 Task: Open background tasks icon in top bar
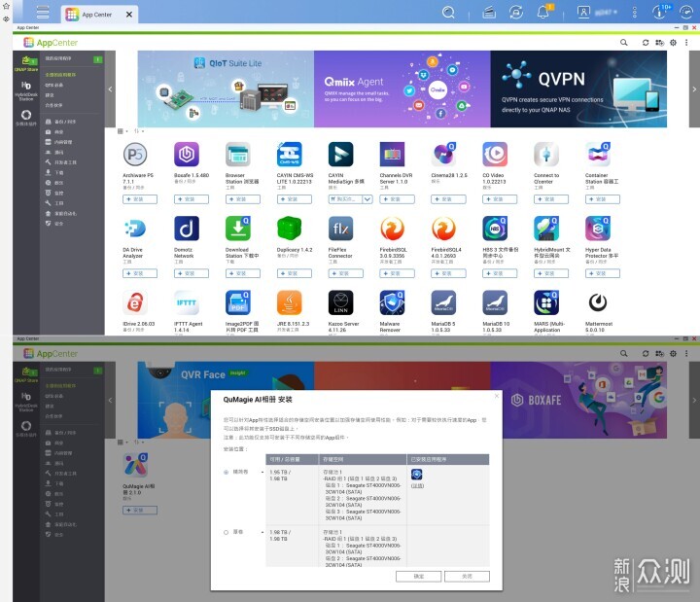[x=489, y=13]
